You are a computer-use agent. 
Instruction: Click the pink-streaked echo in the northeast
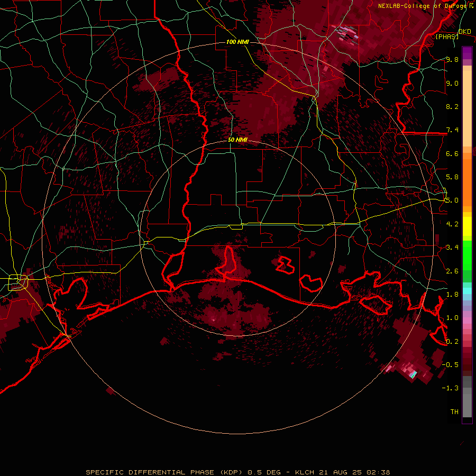pos(346,33)
